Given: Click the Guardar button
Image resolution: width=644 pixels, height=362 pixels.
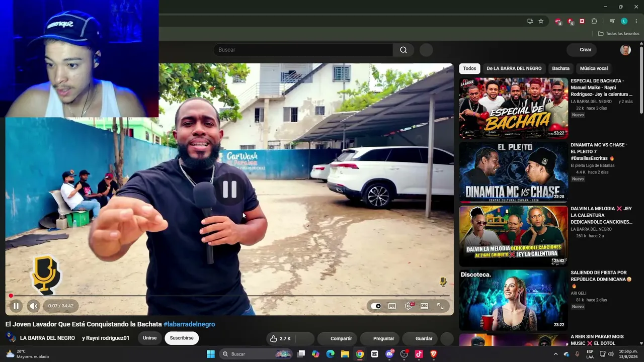Looking at the screenshot, I should [x=420, y=339].
